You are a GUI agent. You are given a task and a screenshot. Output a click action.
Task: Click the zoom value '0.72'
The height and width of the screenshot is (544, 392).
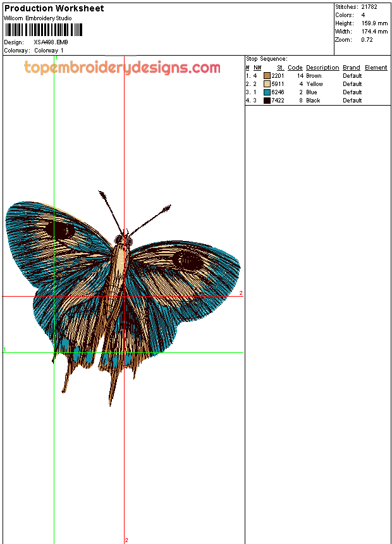367,40
